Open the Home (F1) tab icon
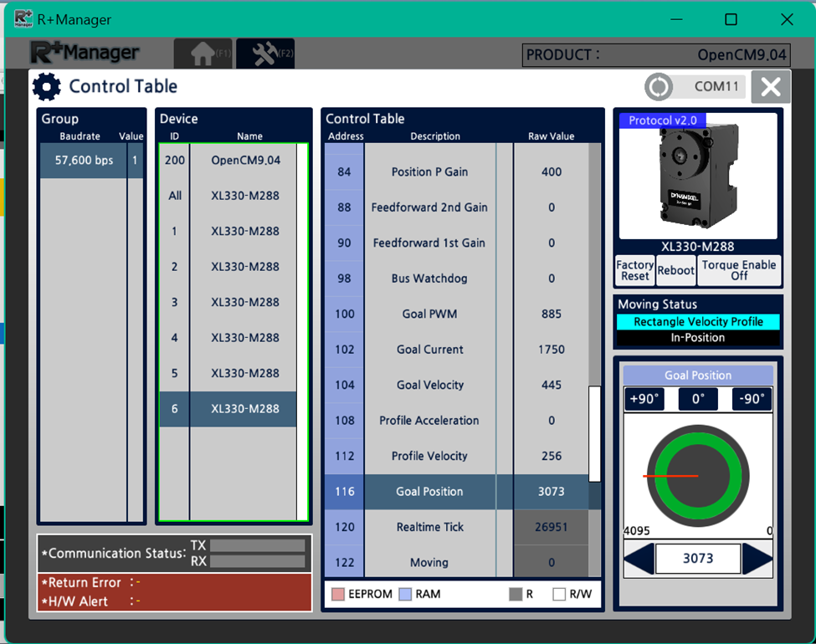816x644 pixels. pyautogui.click(x=203, y=53)
